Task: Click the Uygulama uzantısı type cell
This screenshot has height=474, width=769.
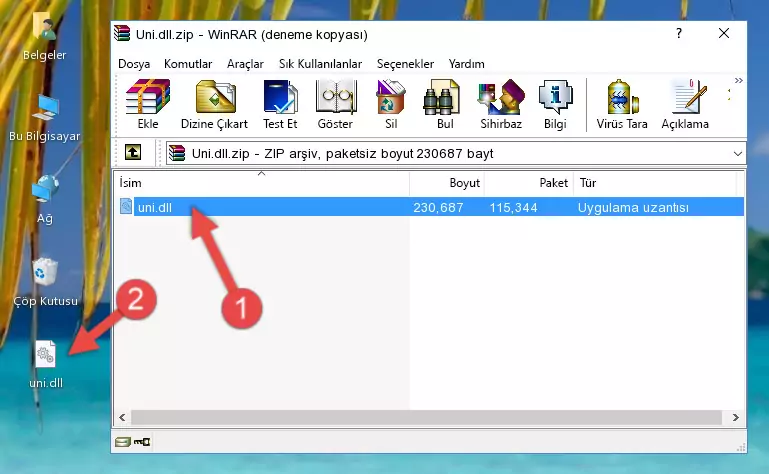Action: click(633, 208)
